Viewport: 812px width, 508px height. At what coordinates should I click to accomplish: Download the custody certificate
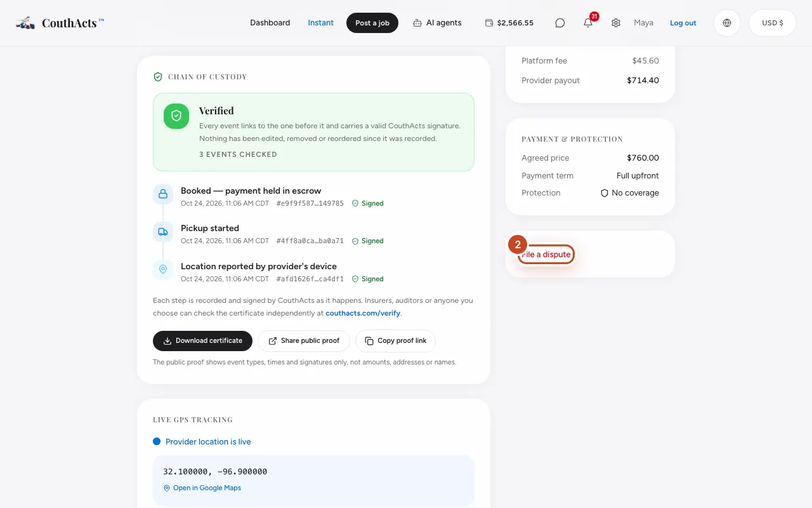202,341
